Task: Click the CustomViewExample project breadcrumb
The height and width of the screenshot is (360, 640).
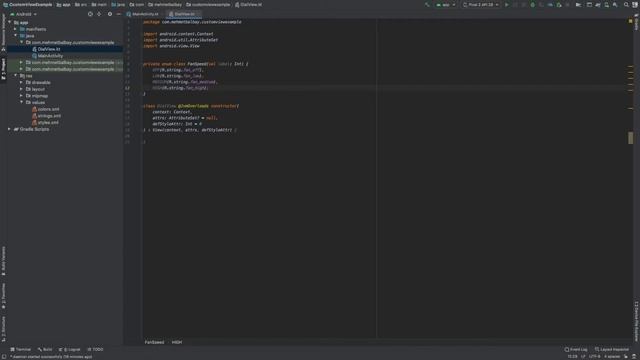Action: tap(28, 5)
